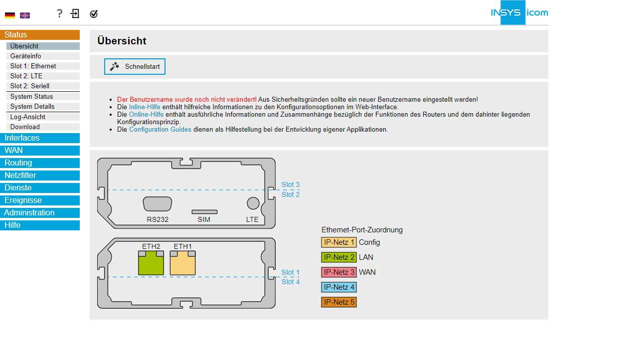Switch language to English flag
Screen dimensions: 644x359
pyautogui.click(x=25, y=15)
